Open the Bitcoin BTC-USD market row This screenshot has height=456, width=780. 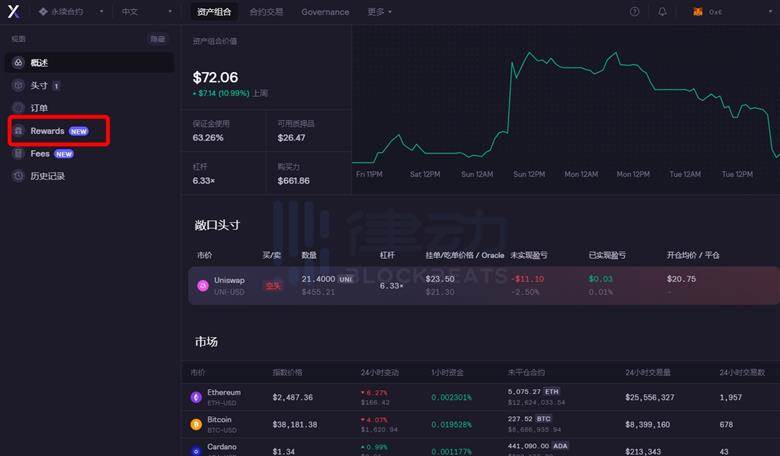pos(481,424)
